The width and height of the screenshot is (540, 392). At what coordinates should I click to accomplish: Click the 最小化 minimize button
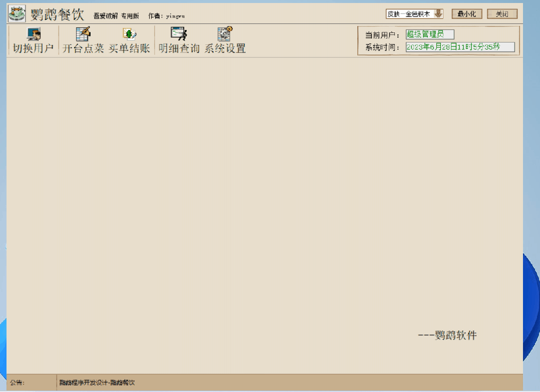click(466, 14)
